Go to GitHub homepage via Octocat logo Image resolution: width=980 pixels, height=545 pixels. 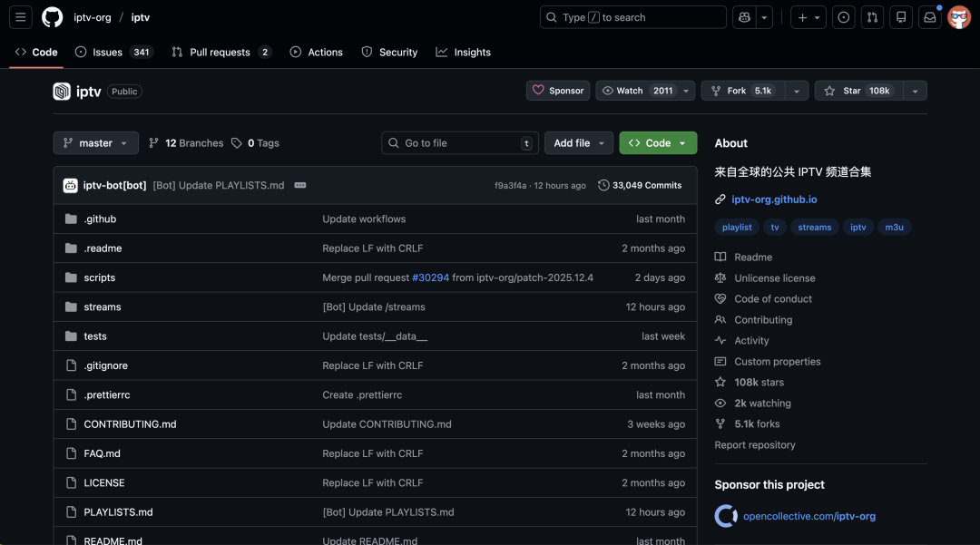click(x=53, y=17)
